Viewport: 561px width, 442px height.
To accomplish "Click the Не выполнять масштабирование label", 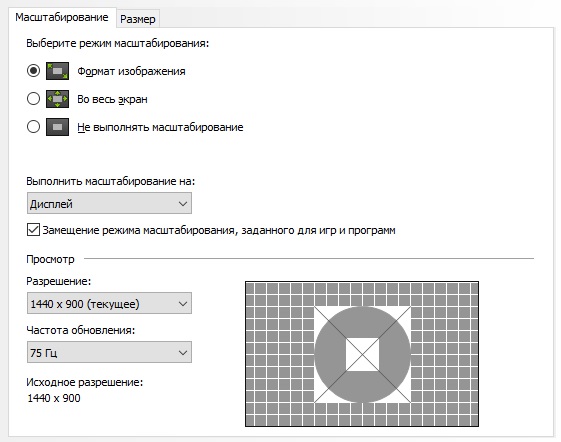I will click(x=160, y=127).
